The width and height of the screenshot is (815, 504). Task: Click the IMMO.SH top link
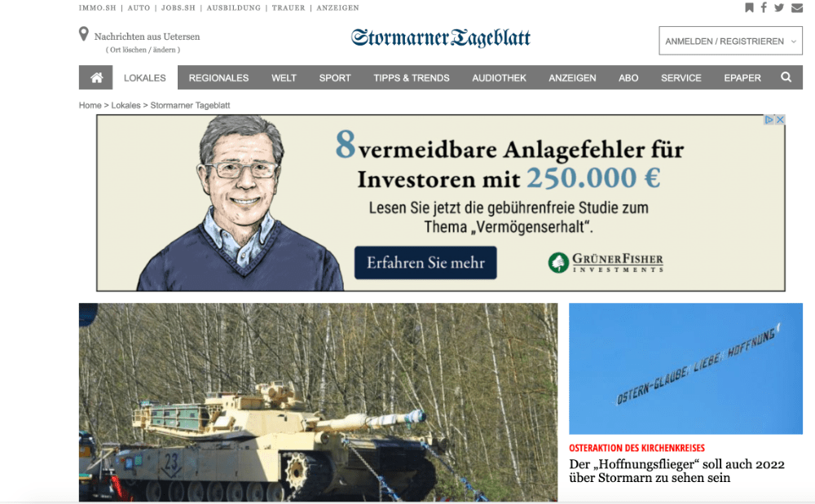(x=97, y=8)
